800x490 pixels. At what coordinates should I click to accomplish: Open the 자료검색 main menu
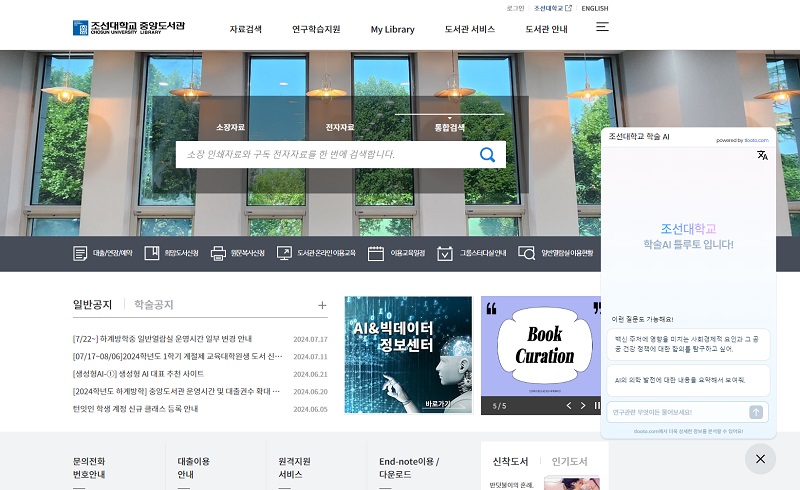click(245, 29)
